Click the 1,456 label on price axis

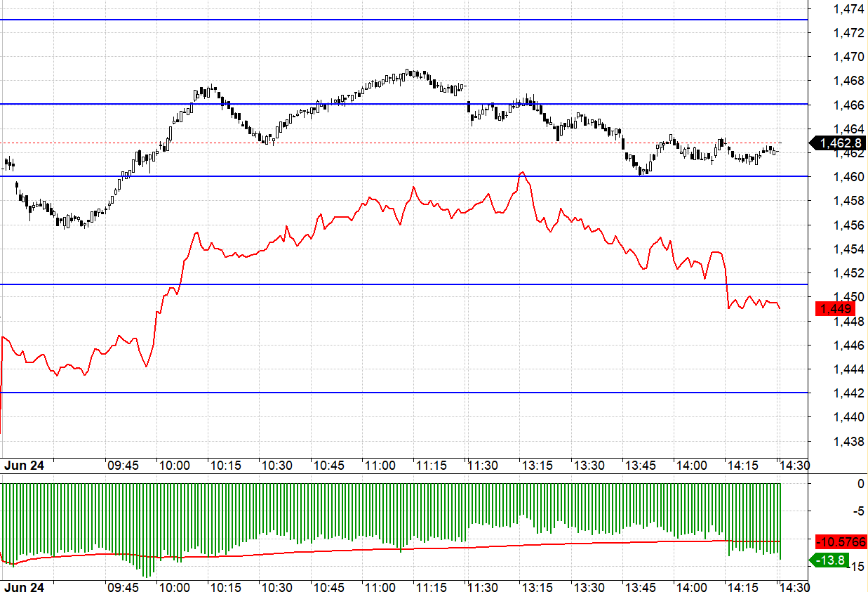[x=848, y=225]
